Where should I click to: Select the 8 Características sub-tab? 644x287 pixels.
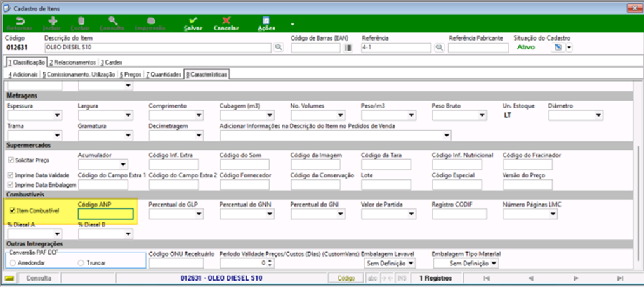tap(207, 74)
